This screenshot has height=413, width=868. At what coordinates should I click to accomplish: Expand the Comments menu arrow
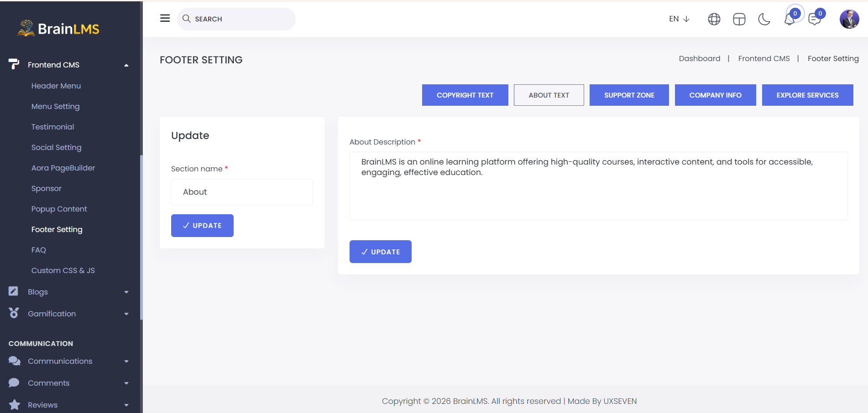pyautogui.click(x=126, y=383)
